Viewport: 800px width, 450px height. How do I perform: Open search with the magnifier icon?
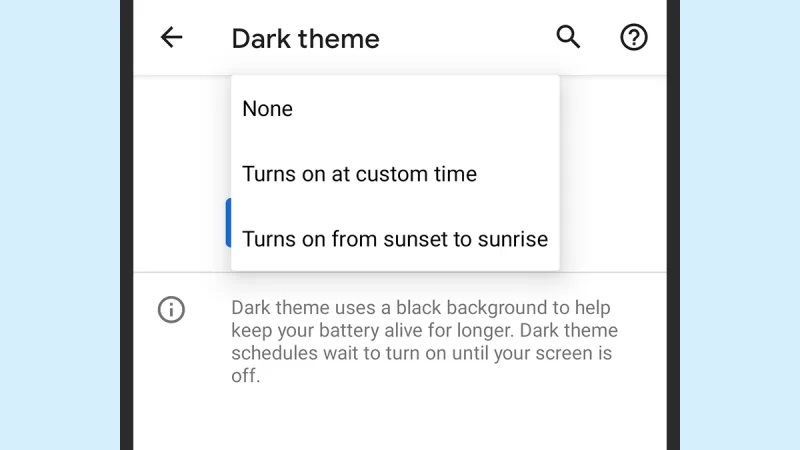pos(568,38)
